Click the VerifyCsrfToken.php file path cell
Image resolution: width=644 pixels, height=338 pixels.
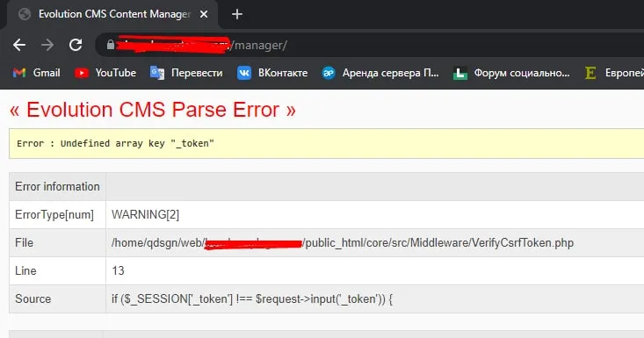click(x=375, y=243)
